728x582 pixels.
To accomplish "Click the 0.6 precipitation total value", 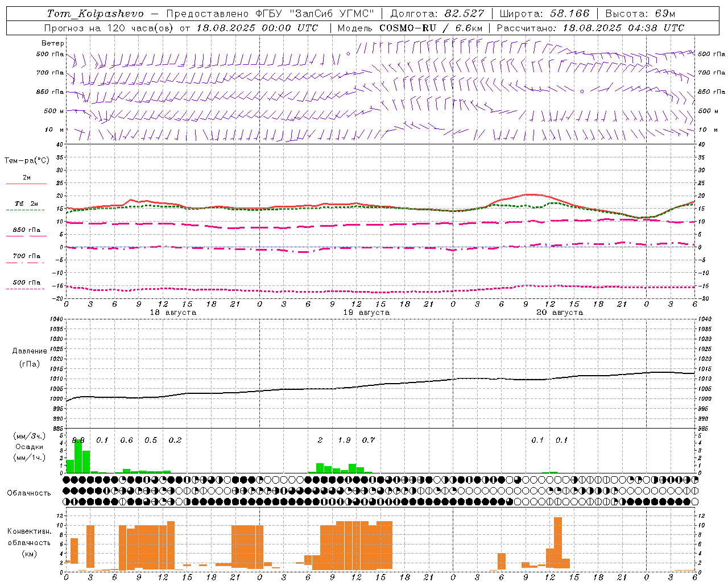I will 126,440.
